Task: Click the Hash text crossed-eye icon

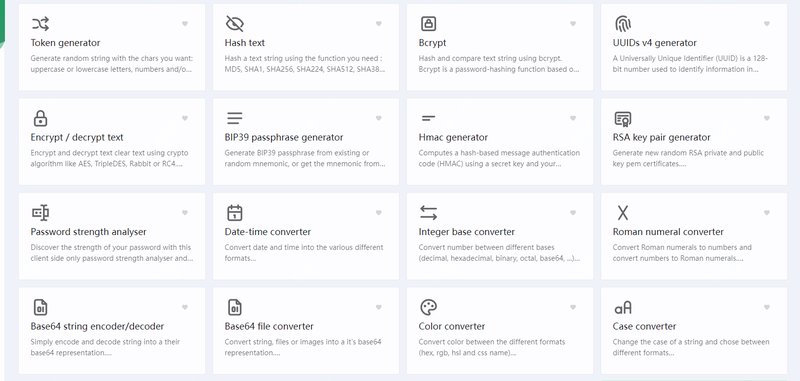Action: point(234,23)
